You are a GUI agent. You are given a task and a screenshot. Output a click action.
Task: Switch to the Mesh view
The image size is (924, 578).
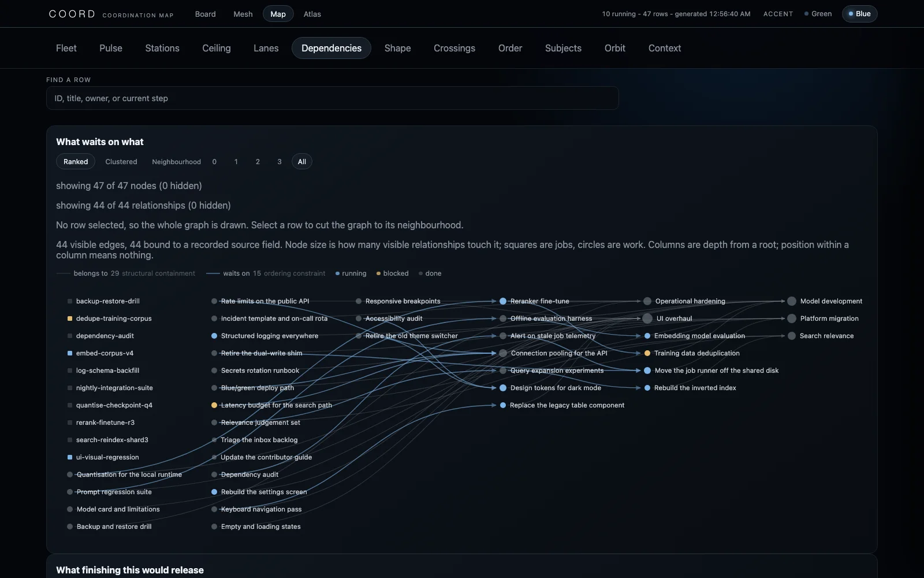pyautogui.click(x=243, y=14)
